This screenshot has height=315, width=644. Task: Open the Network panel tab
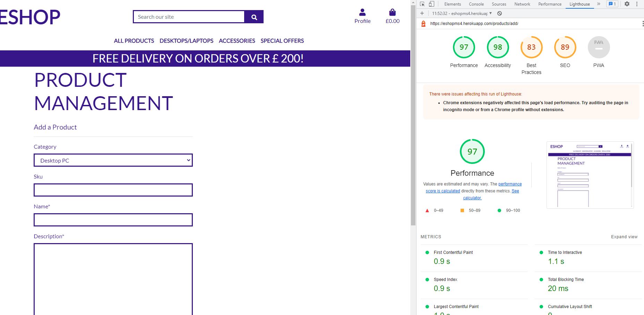(x=522, y=4)
